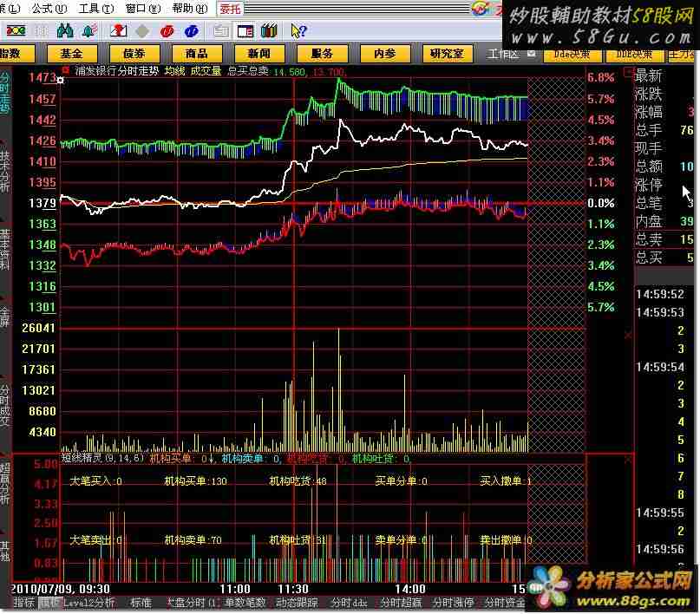700x614 pixels.
Task: Click the 债券 category button
Action: (x=134, y=54)
